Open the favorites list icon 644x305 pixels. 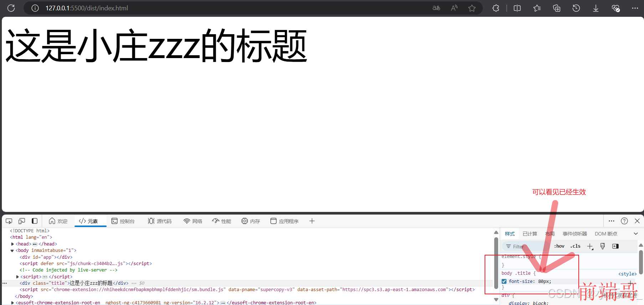click(x=537, y=8)
